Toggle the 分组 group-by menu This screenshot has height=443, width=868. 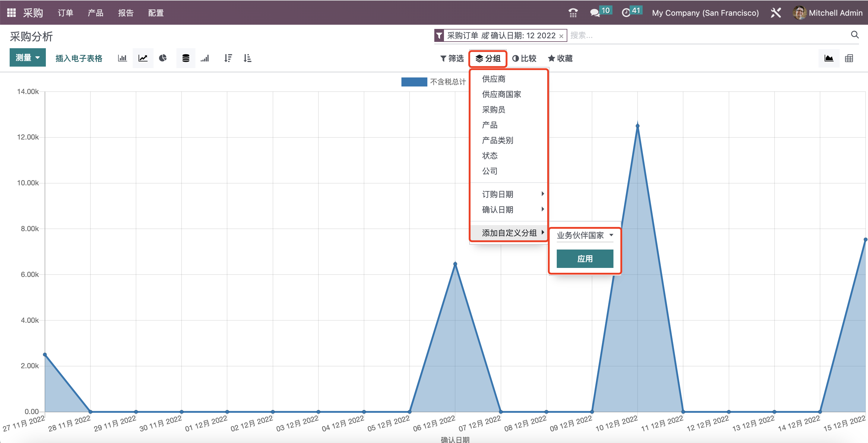pyautogui.click(x=488, y=58)
